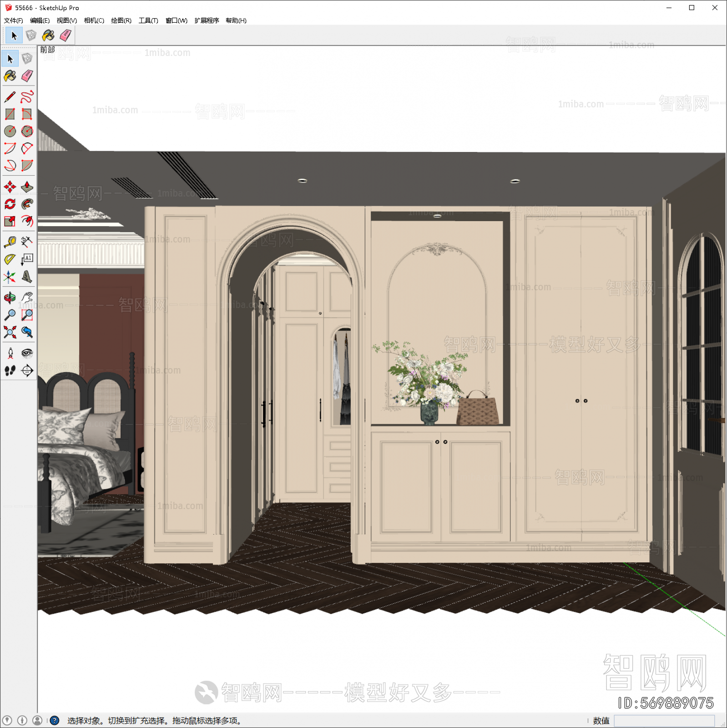Screen dimensions: 727x728
Task: Click Make Component in the top horizontal toolbar
Action: [x=31, y=35]
